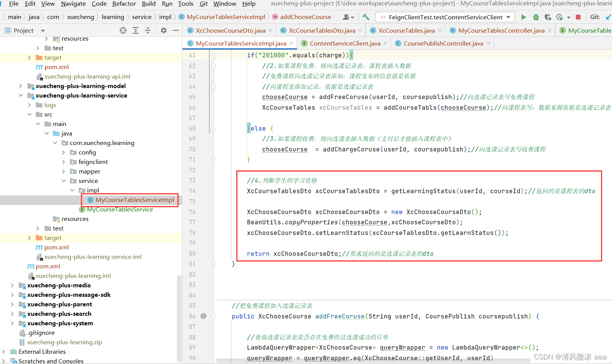Open .gitignore file in project tree
This screenshot has height=364, width=612.
coord(41,333)
